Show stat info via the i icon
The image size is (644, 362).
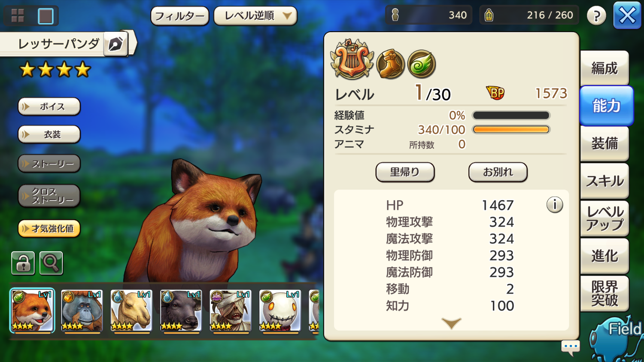(x=554, y=205)
